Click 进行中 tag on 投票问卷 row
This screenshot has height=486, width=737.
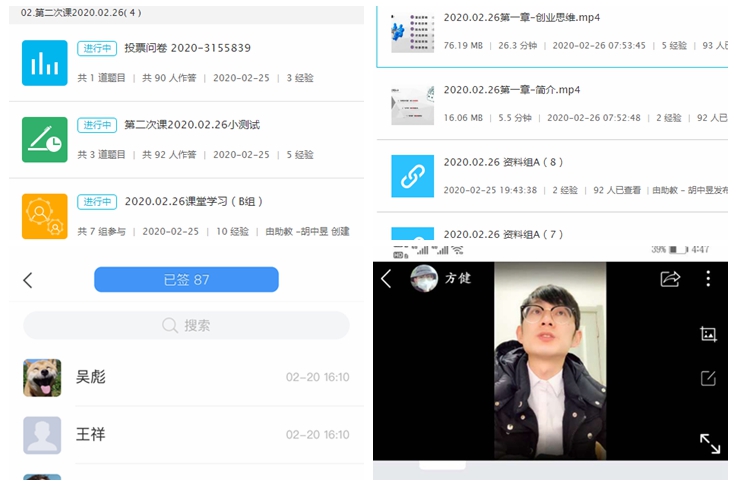[x=97, y=48]
